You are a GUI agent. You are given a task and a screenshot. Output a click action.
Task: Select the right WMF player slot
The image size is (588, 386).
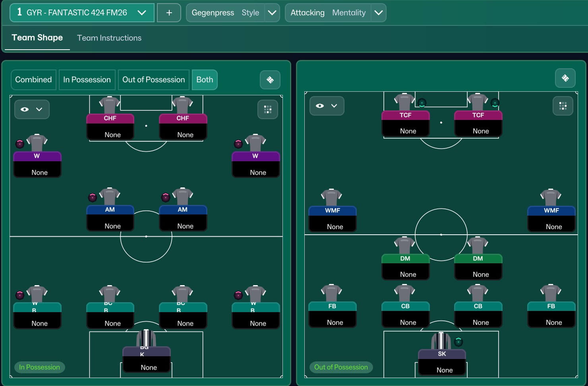point(551,218)
